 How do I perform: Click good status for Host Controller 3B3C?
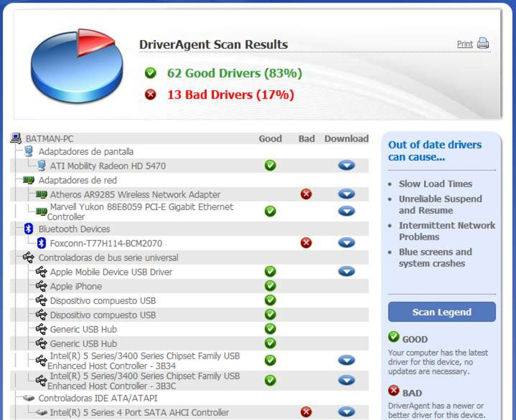(x=270, y=380)
